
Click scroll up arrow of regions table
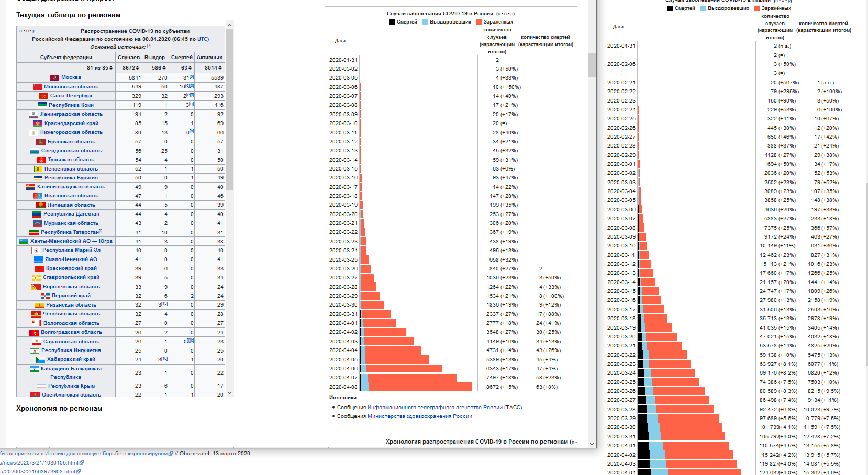pos(229,25)
